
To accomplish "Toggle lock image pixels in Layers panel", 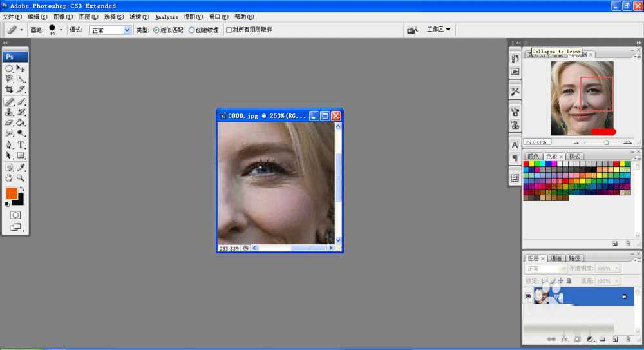I will coord(553,281).
